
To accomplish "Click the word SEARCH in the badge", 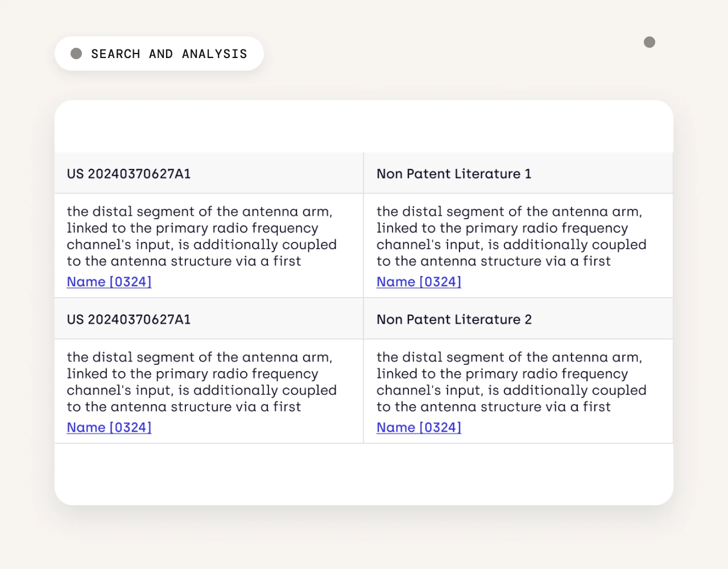I will (x=115, y=53).
